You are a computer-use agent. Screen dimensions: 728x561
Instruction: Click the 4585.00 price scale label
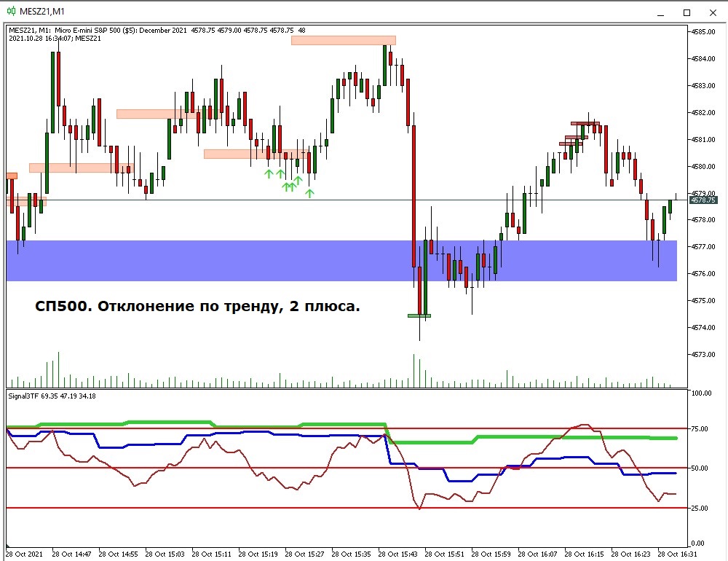(703, 31)
